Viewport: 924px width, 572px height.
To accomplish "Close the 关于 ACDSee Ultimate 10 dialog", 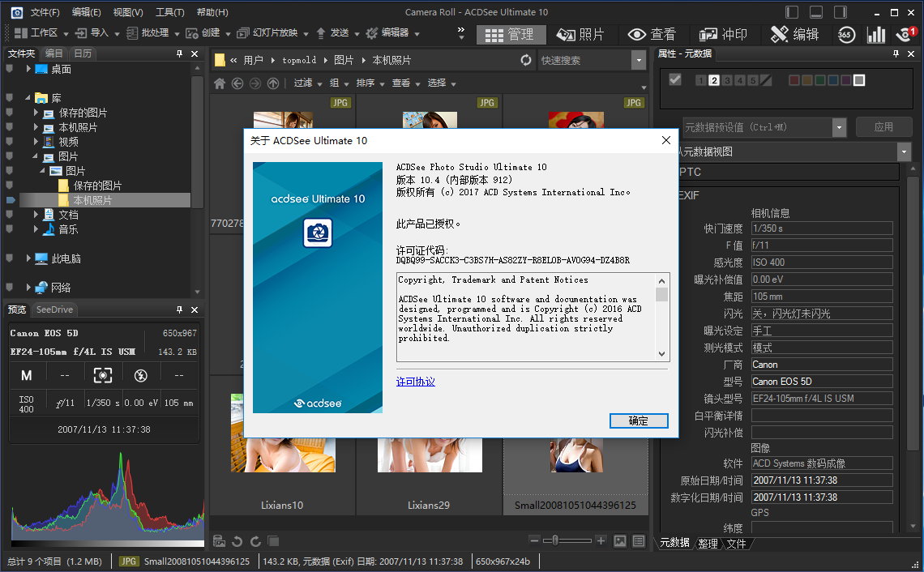I will (x=666, y=140).
